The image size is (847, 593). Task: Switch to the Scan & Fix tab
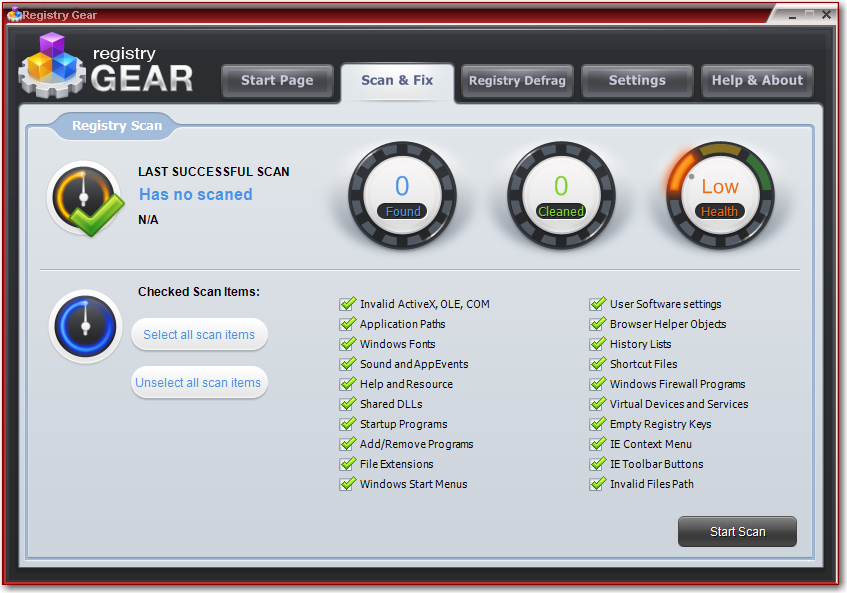point(397,81)
